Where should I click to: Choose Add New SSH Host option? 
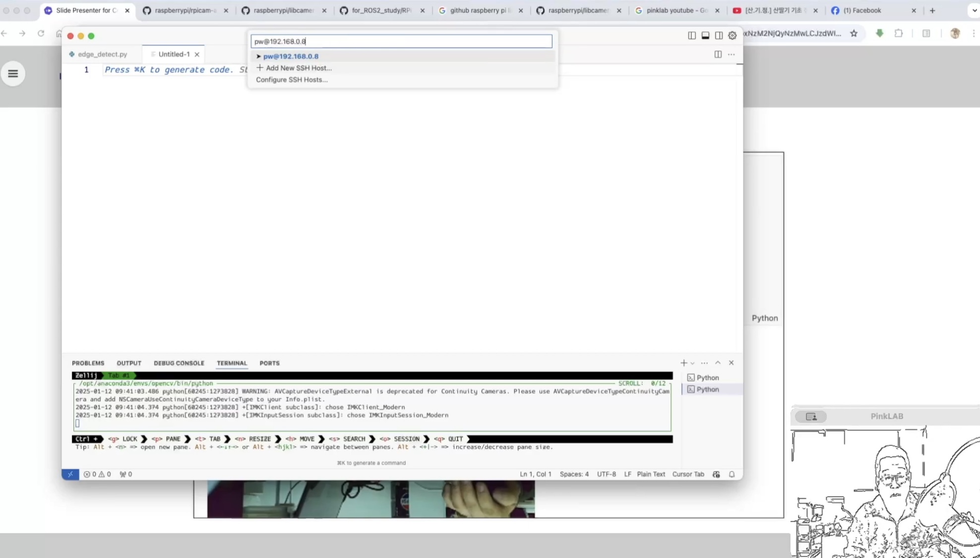(298, 68)
